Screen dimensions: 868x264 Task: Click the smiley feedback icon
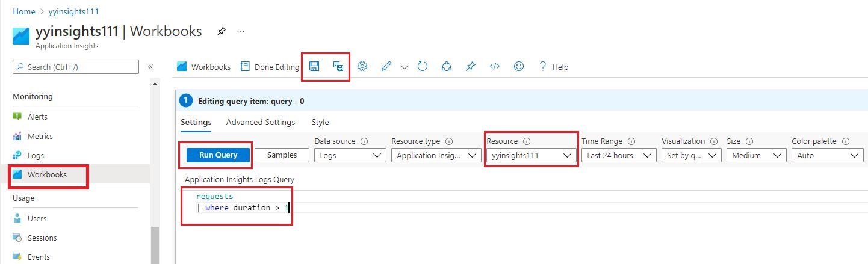[518, 67]
